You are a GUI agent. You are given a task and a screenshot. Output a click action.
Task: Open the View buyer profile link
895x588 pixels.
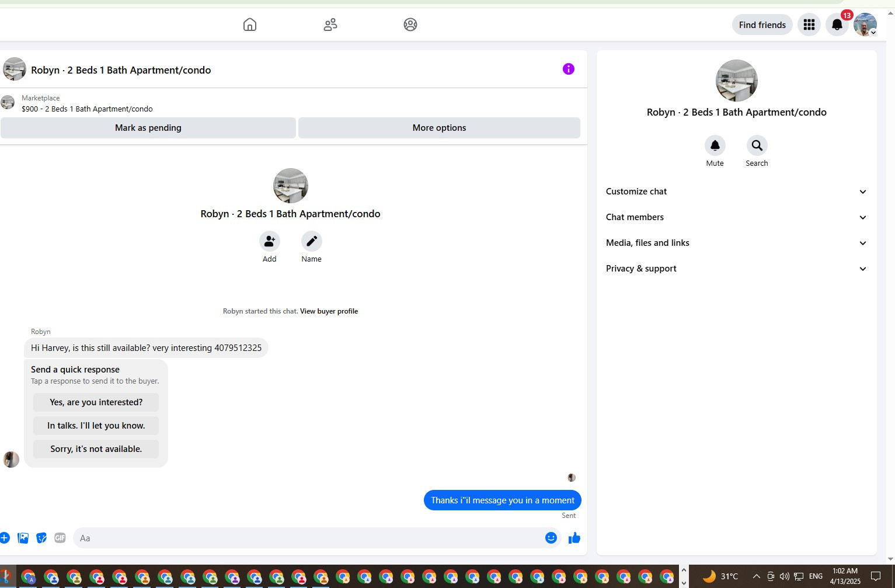pos(329,311)
